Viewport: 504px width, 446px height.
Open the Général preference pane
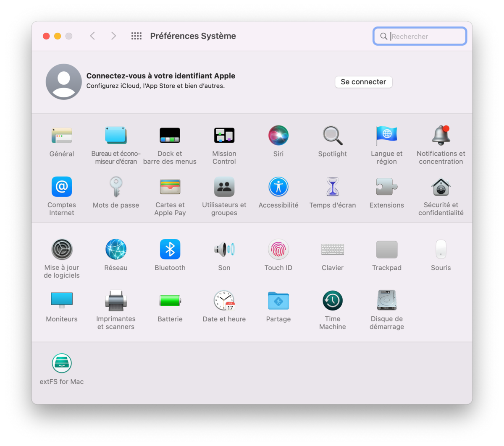62,136
